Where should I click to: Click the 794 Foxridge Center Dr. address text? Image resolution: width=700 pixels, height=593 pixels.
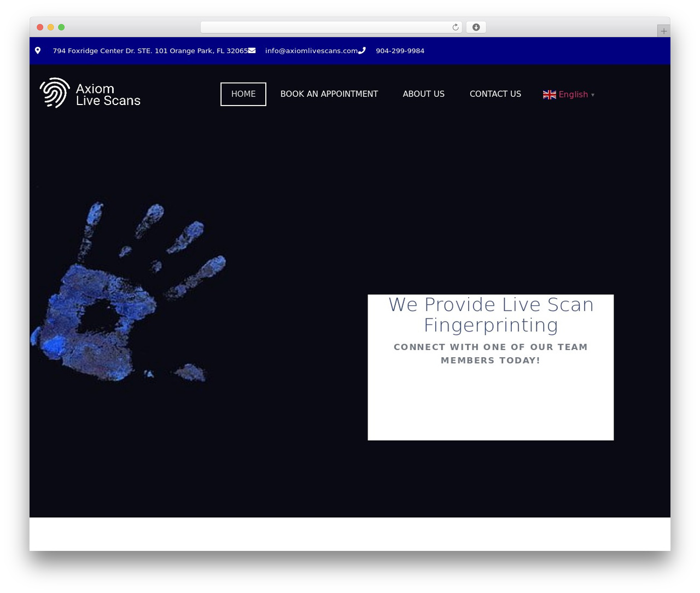150,51
